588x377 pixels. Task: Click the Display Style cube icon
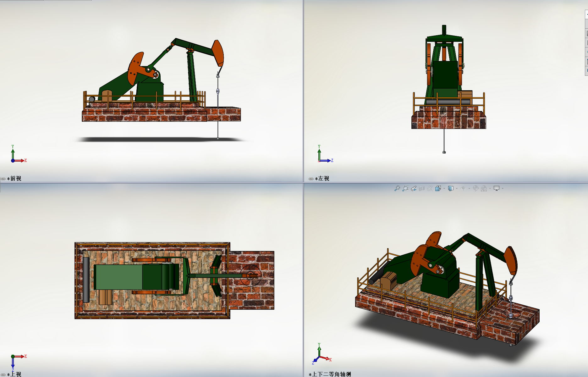(x=451, y=188)
